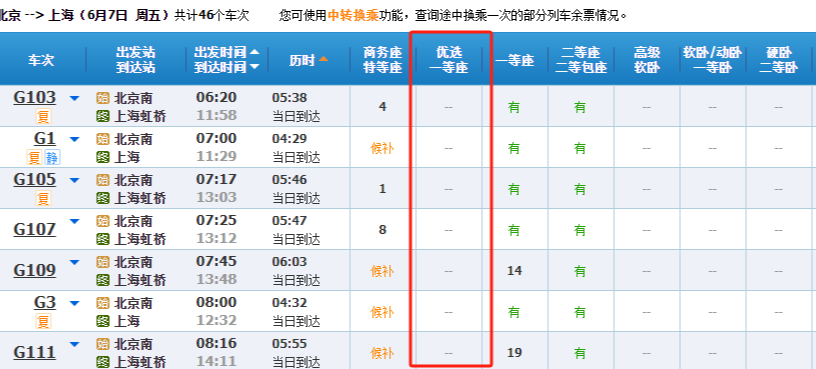The width and height of the screenshot is (816, 369).
Task: Click the 终 terminal icon in the G109 row
Action: click(x=103, y=279)
